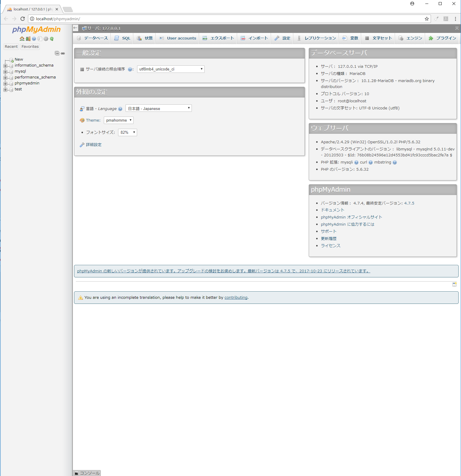Open the エンジン tab
This screenshot has height=476, width=461.
click(x=410, y=38)
